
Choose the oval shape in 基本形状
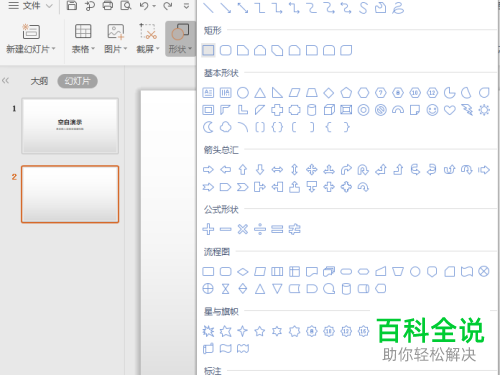pos(243,93)
